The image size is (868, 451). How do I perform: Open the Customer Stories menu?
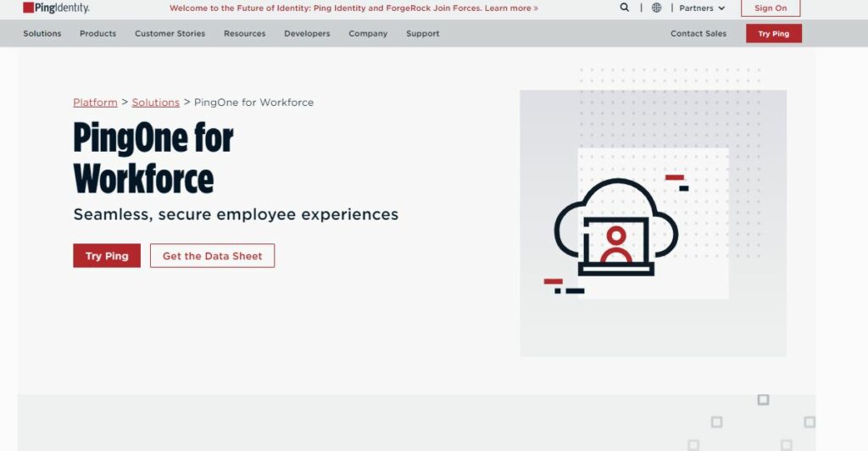click(x=170, y=33)
